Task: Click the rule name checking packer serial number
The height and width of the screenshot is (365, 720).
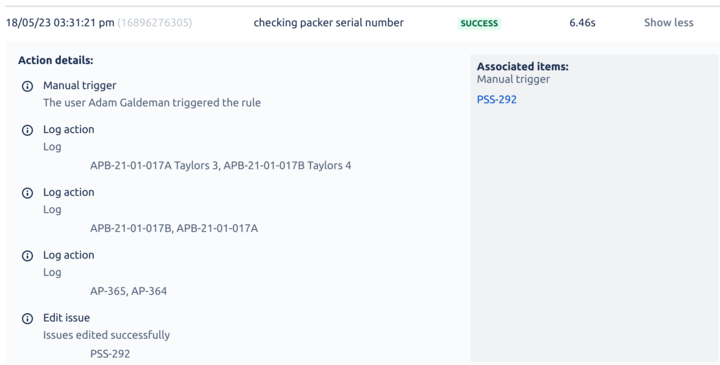Action: pos(329,22)
